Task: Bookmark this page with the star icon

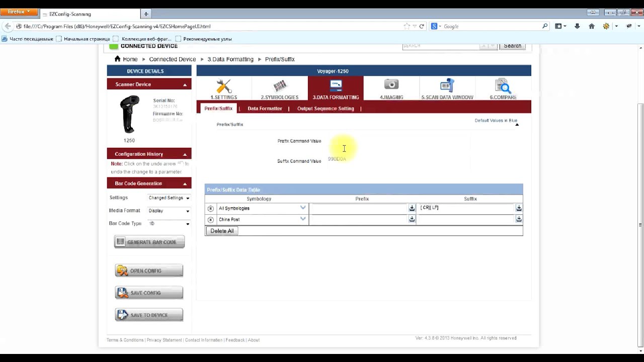Action: click(407, 26)
